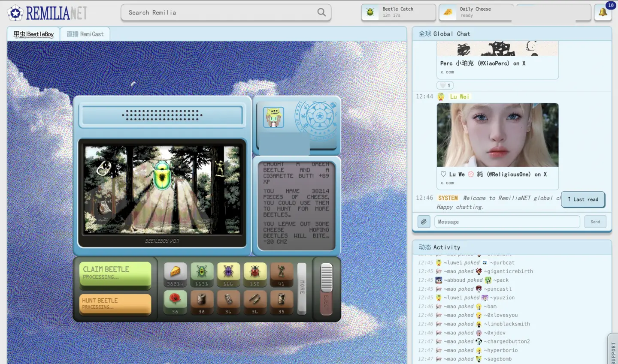Jump to Last read in chat
618x364 pixels.
point(583,199)
